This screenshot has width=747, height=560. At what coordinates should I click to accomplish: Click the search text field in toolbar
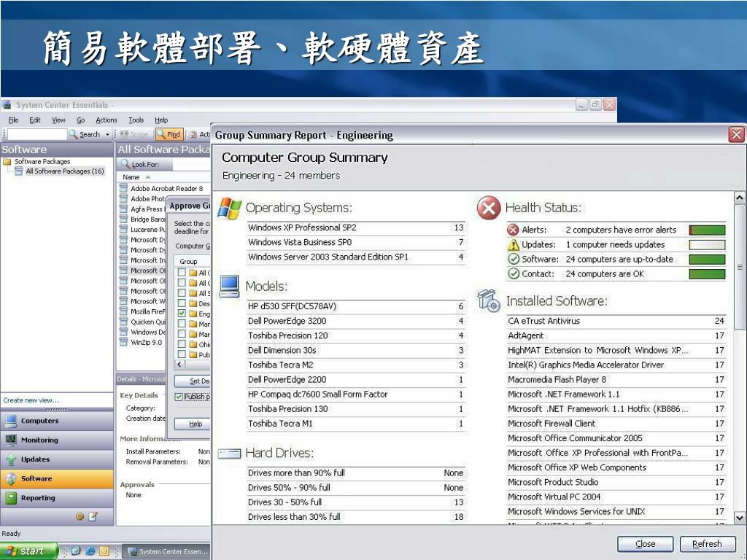click(x=37, y=134)
